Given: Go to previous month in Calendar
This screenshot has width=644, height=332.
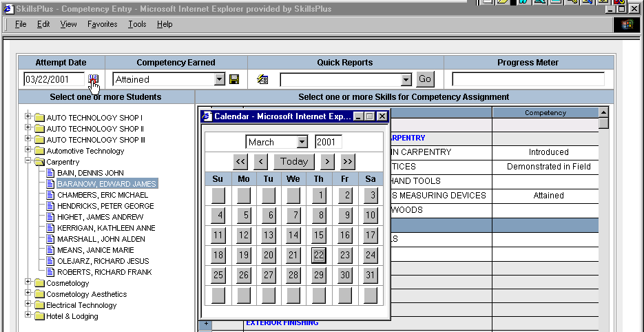Looking at the screenshot, I should point(261,161).
